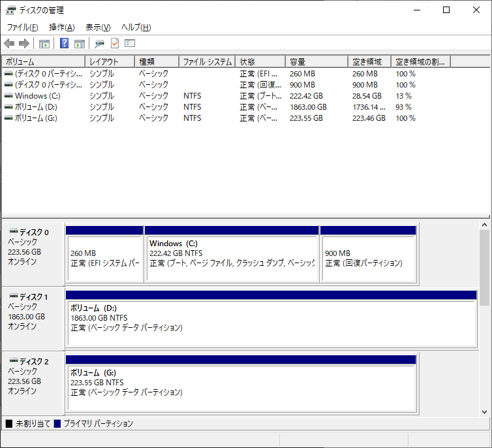Select the 260 MB EFI partition block
The height and width of the screenshot is (448, 492).
pos(104,254)
